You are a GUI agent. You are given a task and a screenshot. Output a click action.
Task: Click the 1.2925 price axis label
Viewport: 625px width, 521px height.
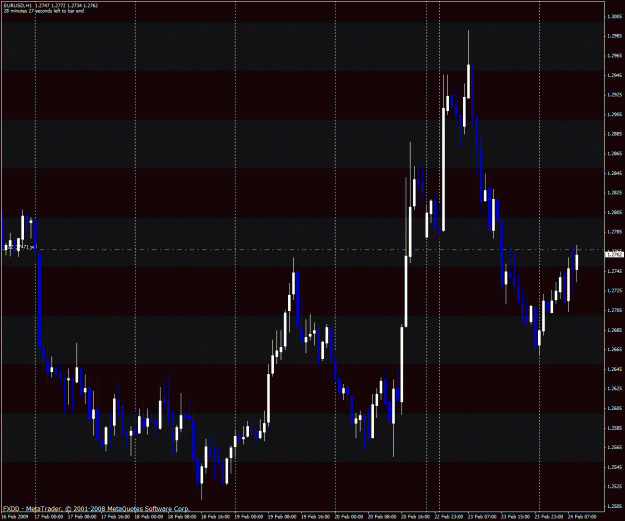tap(614, 95)
